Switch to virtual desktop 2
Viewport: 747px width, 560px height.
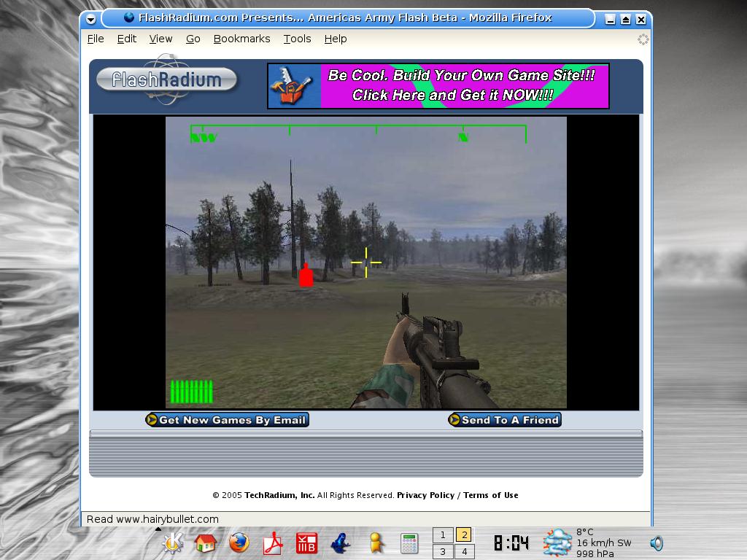465,534
